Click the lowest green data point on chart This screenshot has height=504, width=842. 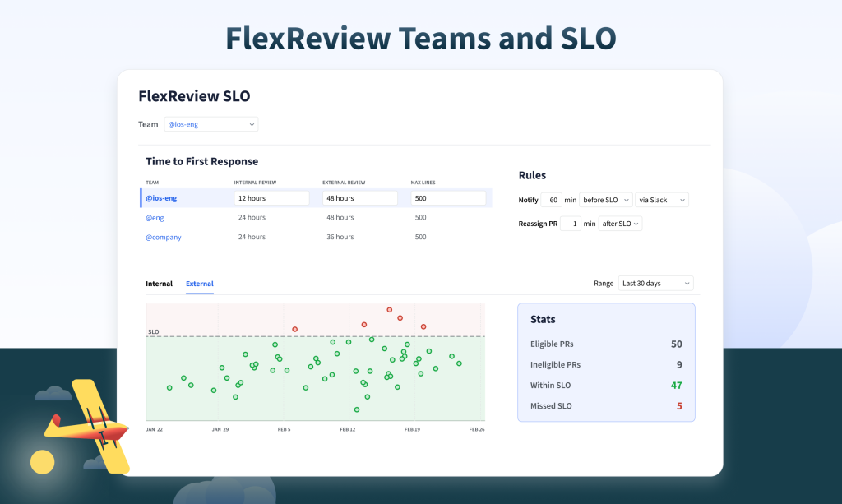point(357,409)
